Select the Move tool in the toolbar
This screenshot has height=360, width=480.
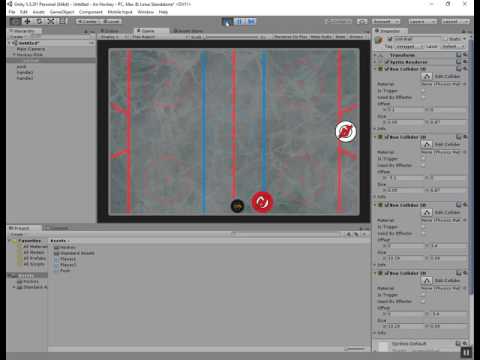[x=27, y=21]
